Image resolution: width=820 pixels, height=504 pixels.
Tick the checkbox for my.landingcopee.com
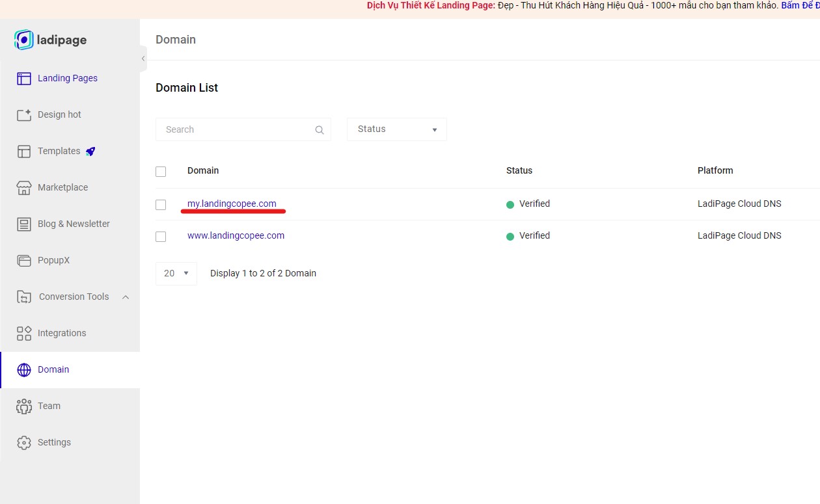coord(161,205)
